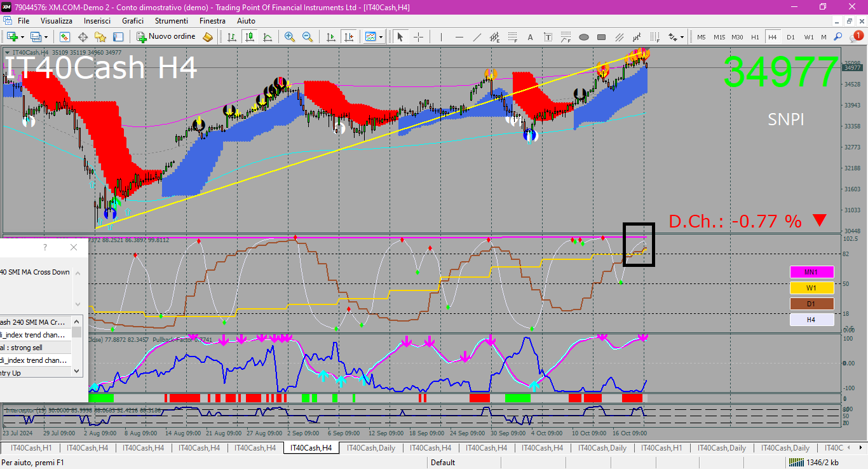Switch to D1 timeframe
Image resolution: width=868 pixels, height=469 pixels.
[790, 37]
